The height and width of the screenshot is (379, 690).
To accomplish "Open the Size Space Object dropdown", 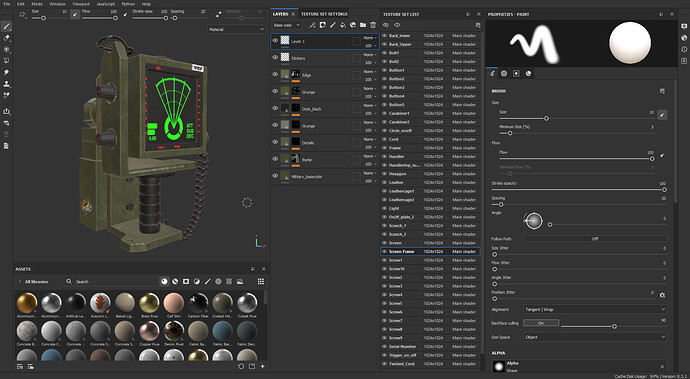I will point(595,337).
